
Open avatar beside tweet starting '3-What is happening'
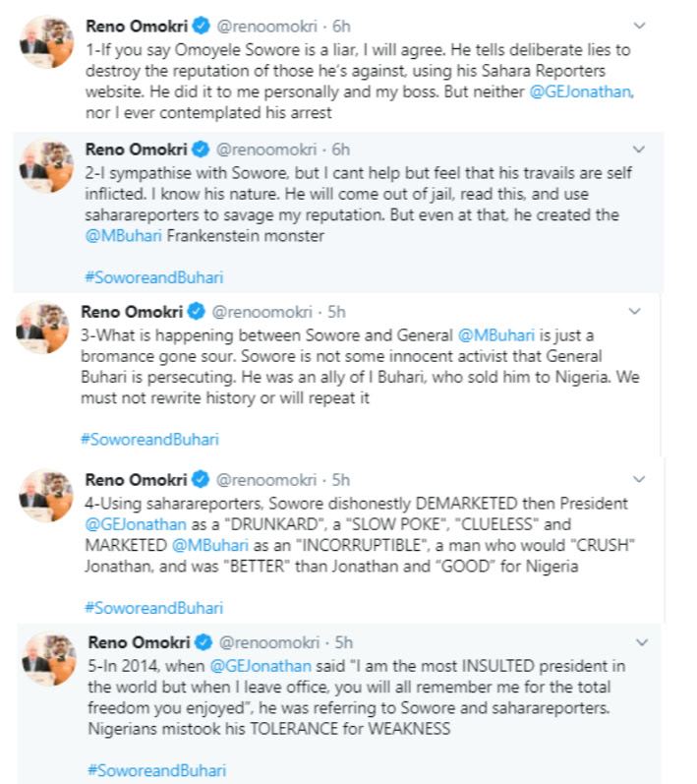[x=43, y=329]
